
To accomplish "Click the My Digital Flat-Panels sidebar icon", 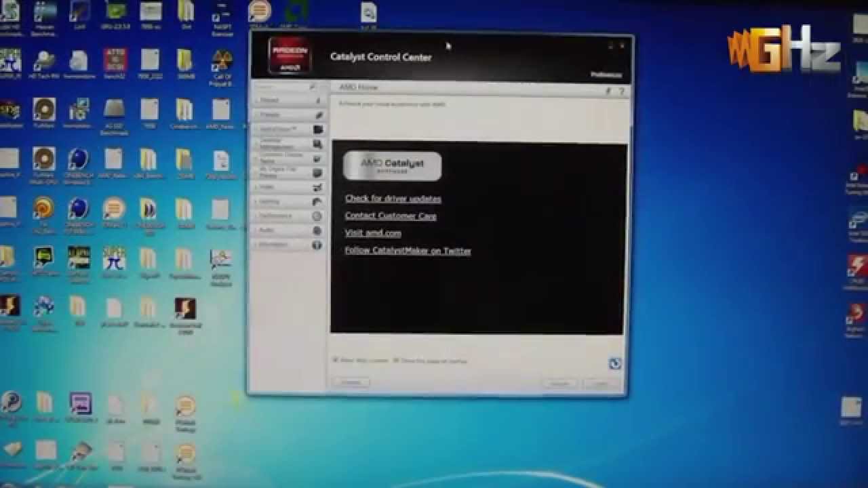I will (317, 173).
